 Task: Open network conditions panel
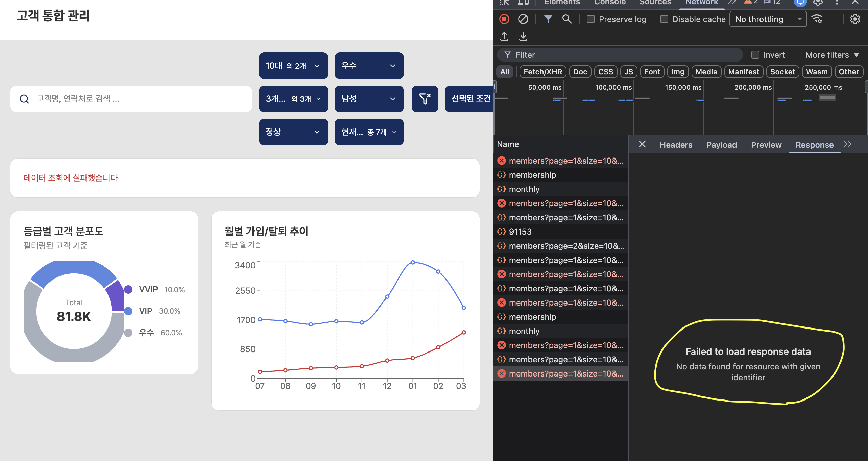coord(817,19)
